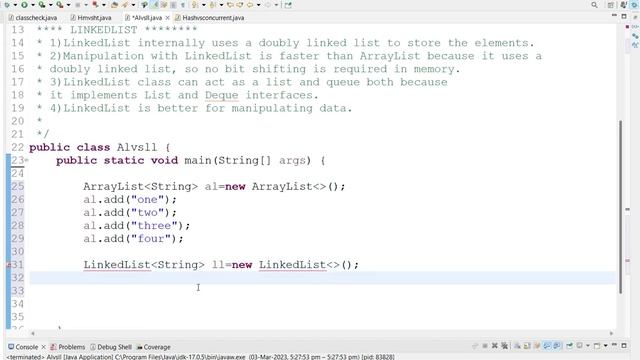Click the Previous Annotation toolbar icon
Screen dimensions: 640x360
pos(213,5)
